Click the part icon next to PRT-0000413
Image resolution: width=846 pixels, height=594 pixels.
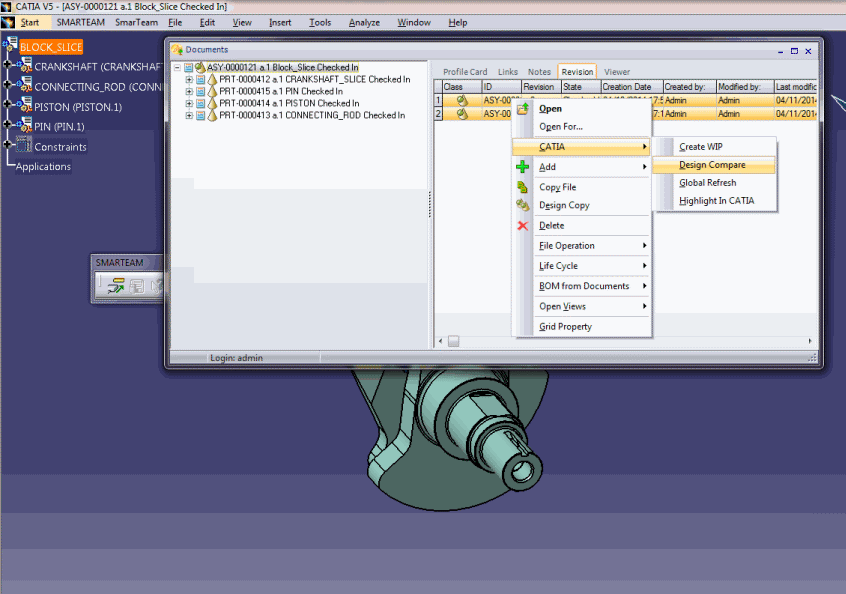(213, 115)
